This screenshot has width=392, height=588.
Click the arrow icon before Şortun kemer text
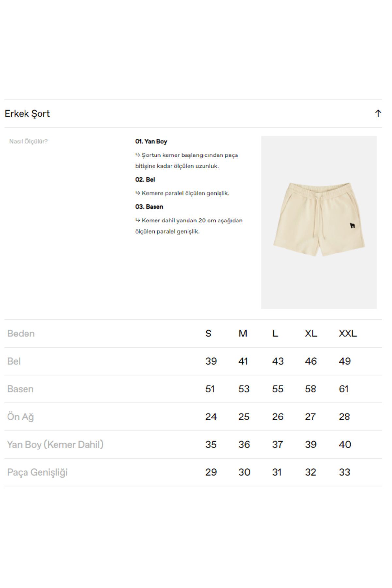138,155
